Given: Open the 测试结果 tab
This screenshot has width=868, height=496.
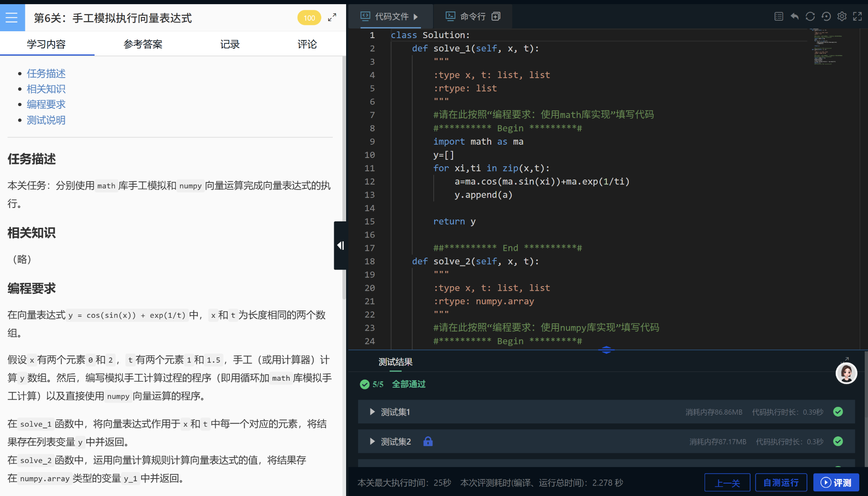Looking at the screenshot, I should pyautogui.click(x=395, y=362).
